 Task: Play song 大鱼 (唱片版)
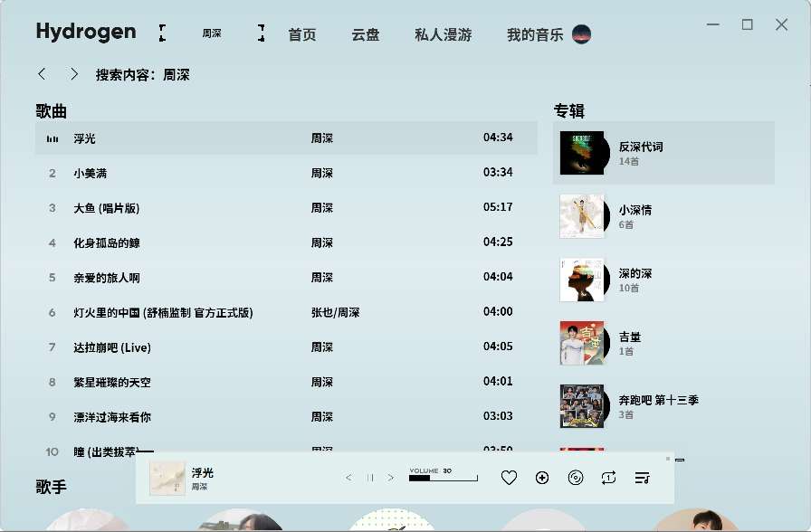click(286, 208)
